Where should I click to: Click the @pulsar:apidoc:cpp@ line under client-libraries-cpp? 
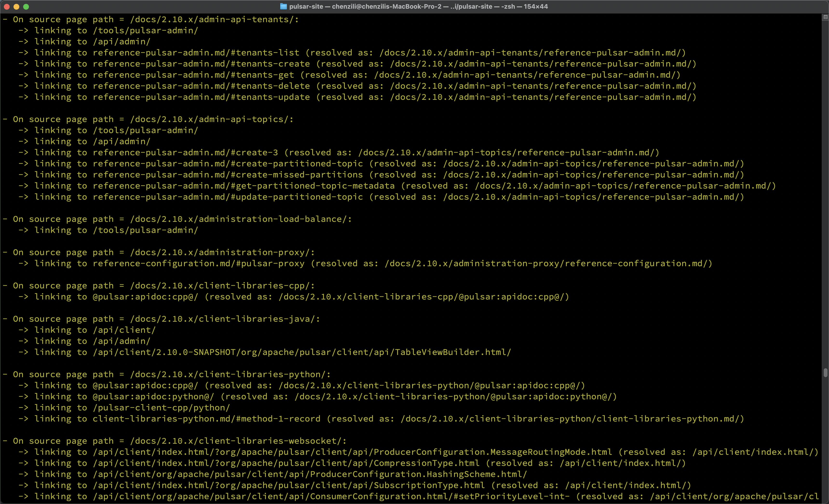coord(294,297)
